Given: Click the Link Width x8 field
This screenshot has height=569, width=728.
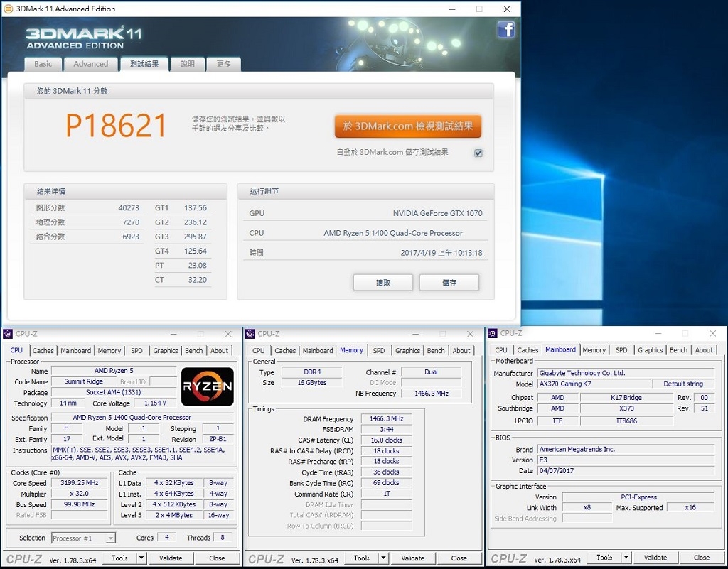Looking at the screenshot, I should point(587,508).
